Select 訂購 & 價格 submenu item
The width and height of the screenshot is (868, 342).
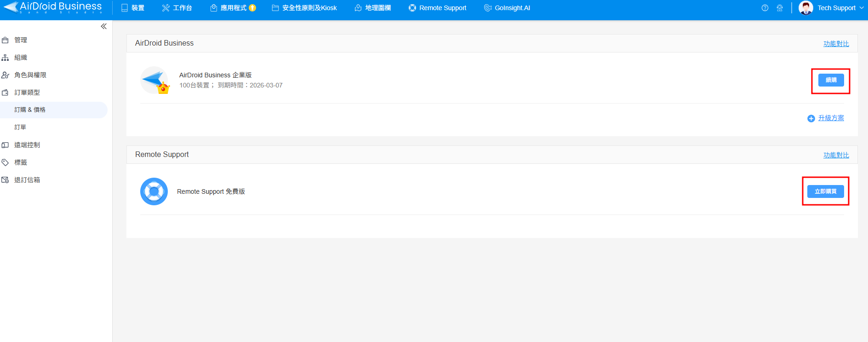[54, 110]
